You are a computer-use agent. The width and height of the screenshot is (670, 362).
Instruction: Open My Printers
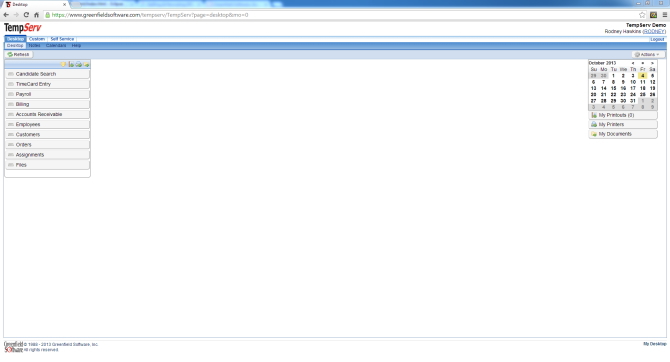point(623,124)
